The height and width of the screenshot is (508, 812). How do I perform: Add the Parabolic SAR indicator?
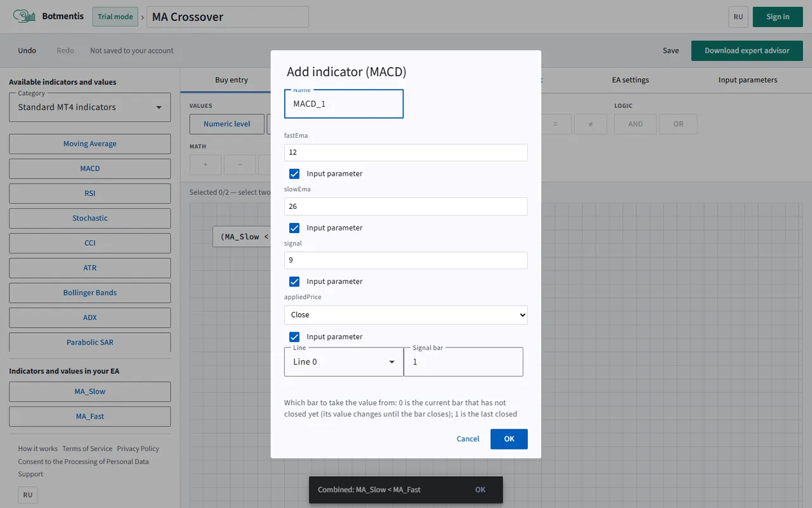[90, 342]
